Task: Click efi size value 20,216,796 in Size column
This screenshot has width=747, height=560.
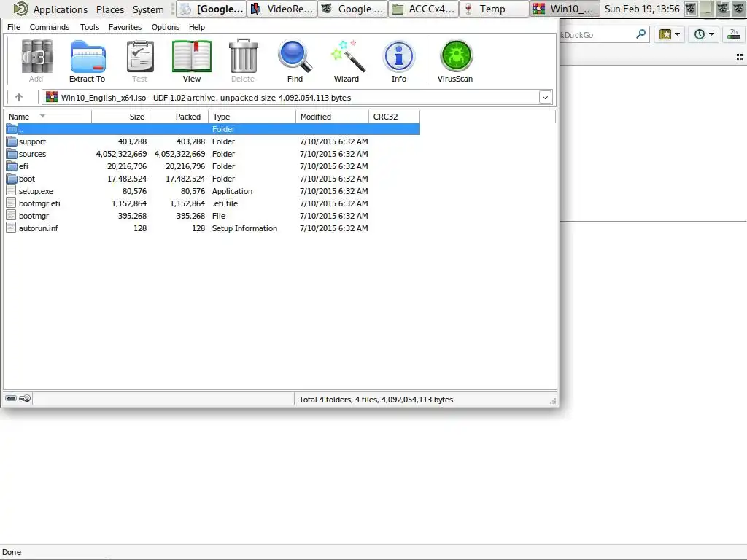Action: click(127, 166)
